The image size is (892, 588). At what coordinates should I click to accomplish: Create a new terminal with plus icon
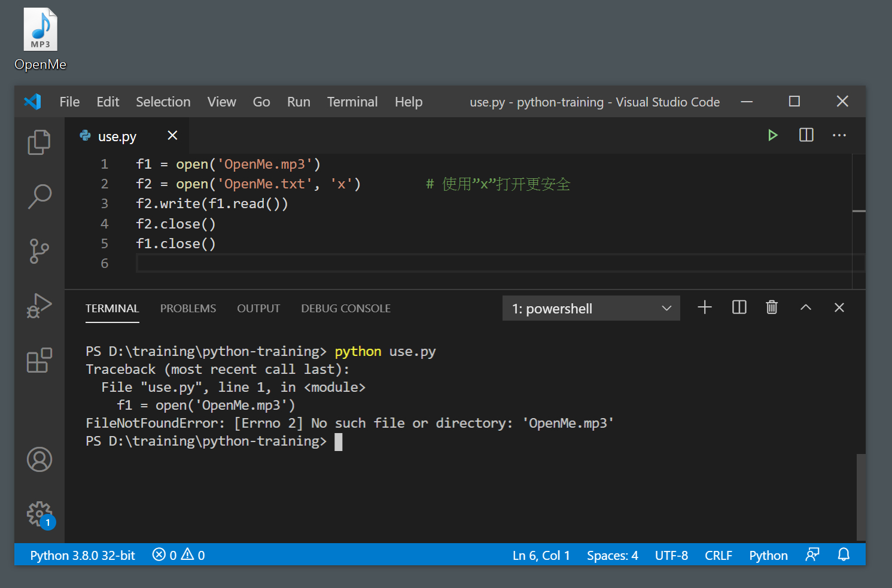(705, 307)
